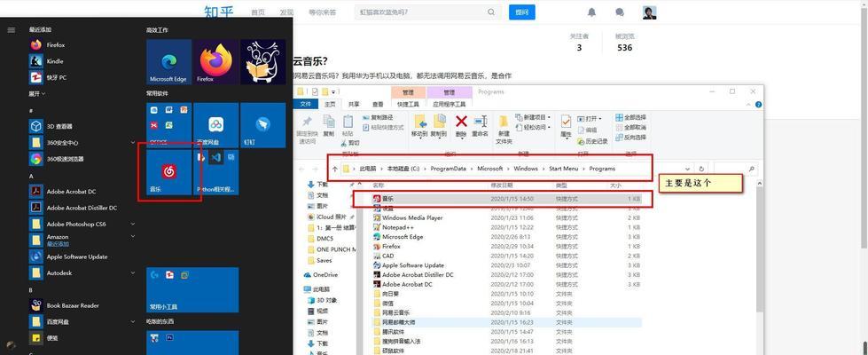This screenshot has width=868, height=355.
Task: Open the 百度网盘 tile
Action: (216, 125)
